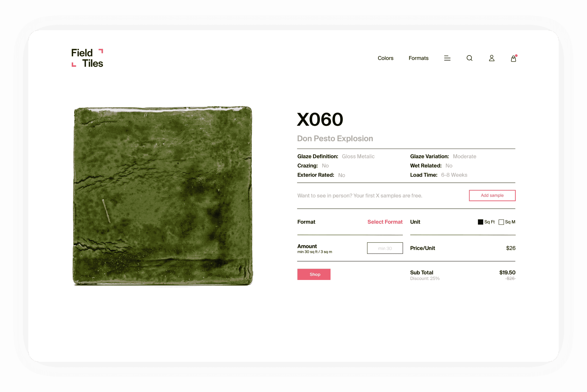Open the user account icon
Screen dimensions: 587x392
click(x=491, y=58)
